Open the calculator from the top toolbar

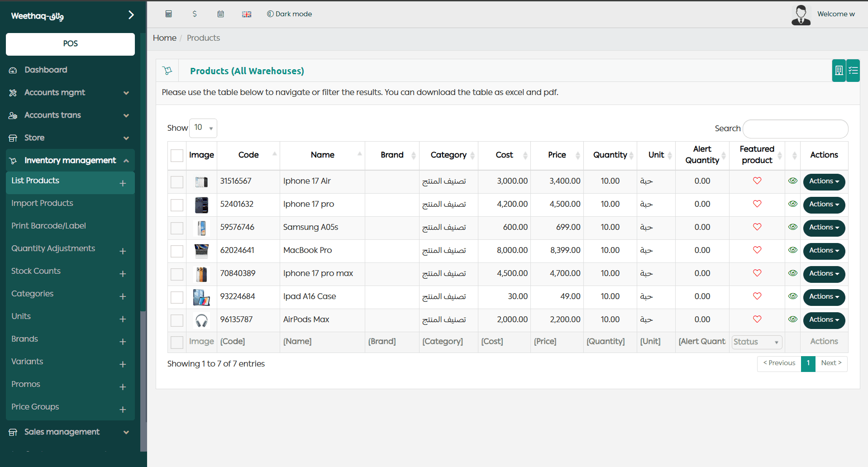tap(168, 14)
